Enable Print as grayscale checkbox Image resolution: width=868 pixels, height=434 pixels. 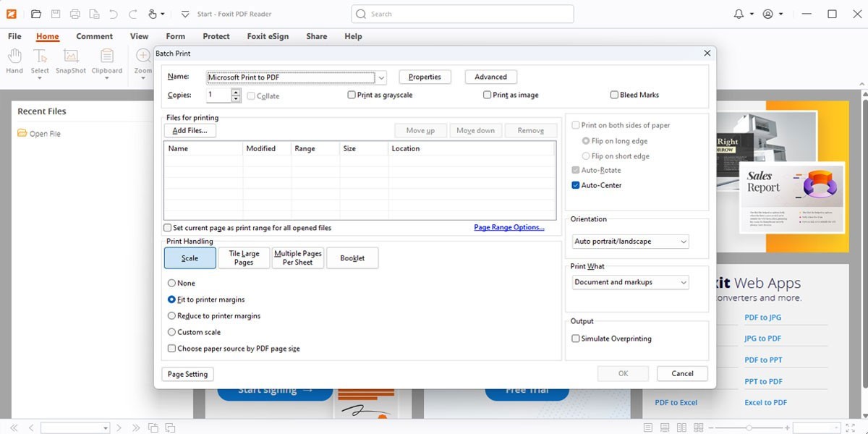click(x=352, y=95)
